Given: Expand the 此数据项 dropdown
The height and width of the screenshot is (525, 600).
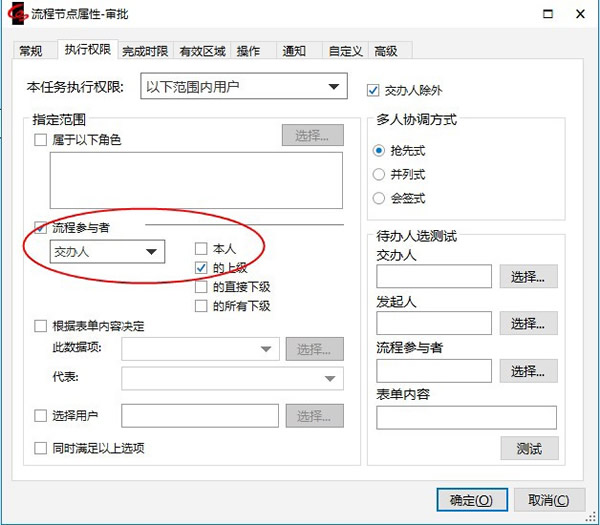Looking at the screenshot, I should (265, 349).
